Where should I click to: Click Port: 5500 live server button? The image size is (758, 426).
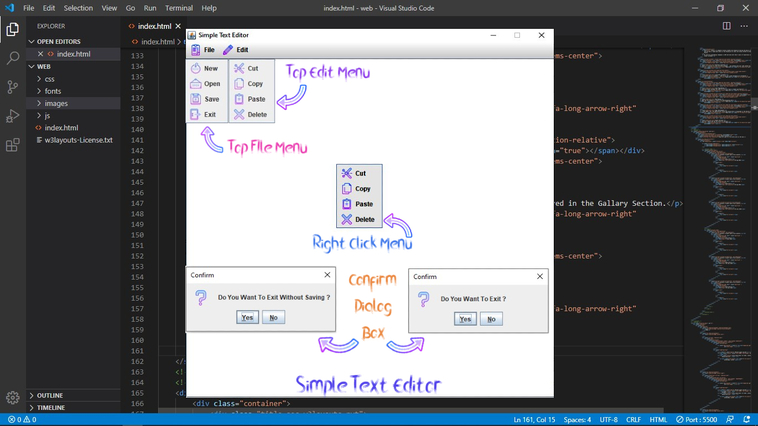pos(696,420)
